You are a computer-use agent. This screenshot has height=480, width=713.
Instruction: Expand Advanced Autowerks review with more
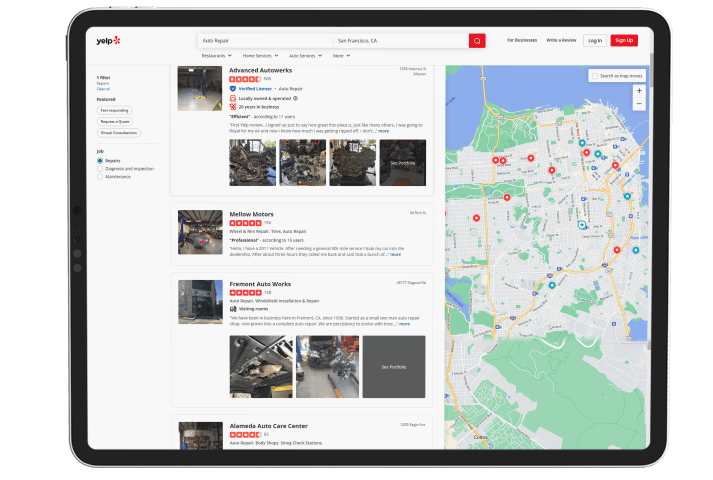[383, 131]
